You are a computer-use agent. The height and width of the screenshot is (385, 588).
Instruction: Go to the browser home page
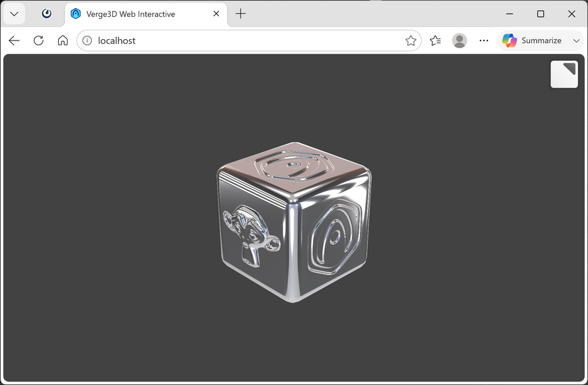[x=63, y=41]
